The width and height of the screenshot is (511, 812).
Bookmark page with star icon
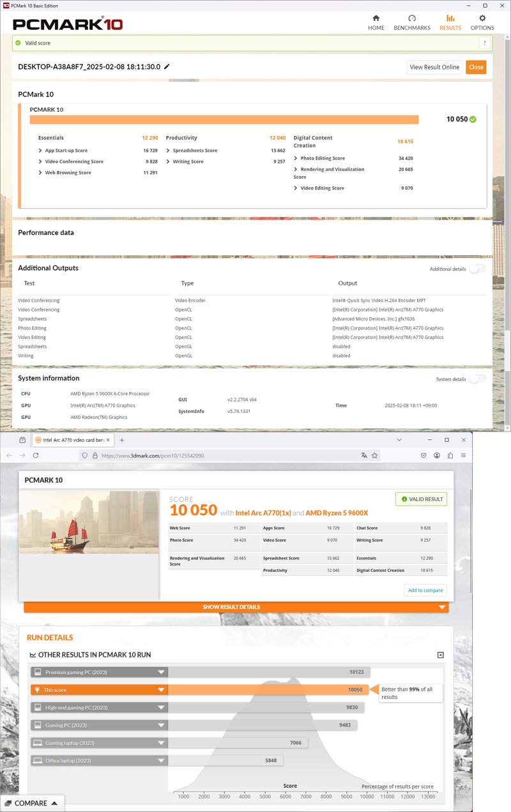point(375,455)
